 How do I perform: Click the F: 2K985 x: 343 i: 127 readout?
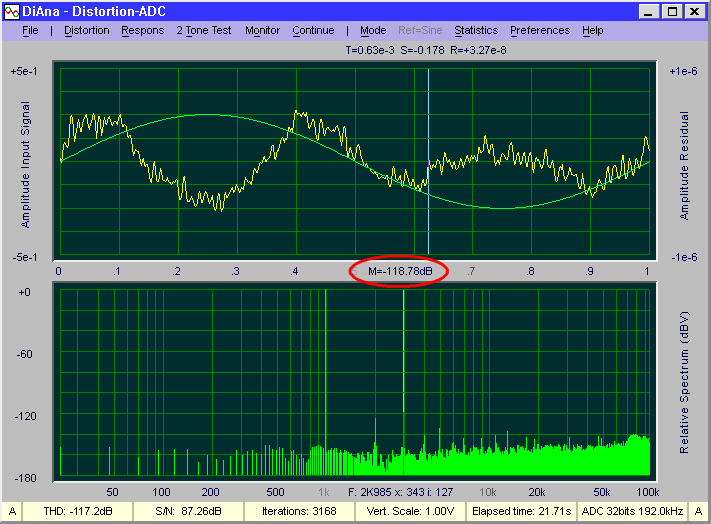[400, 492]
